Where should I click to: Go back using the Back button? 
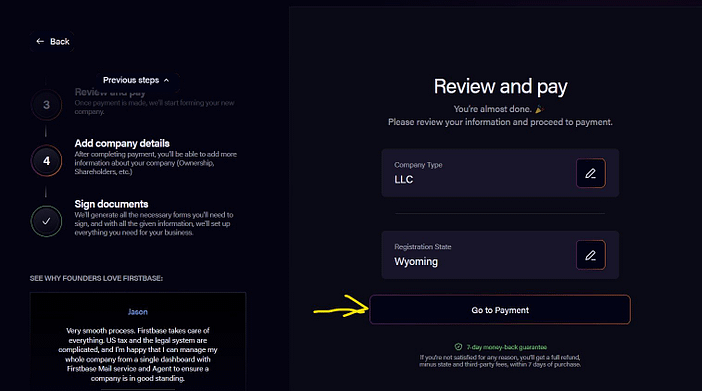52,41
